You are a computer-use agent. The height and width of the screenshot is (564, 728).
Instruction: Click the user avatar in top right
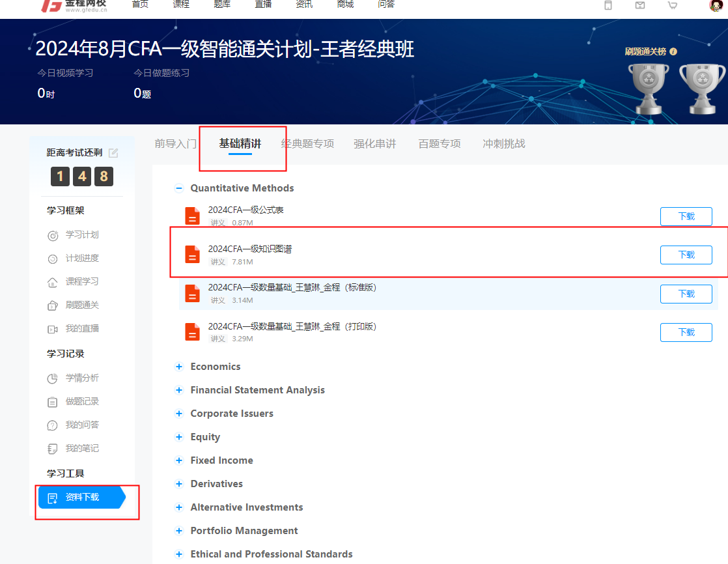[716, 5]
